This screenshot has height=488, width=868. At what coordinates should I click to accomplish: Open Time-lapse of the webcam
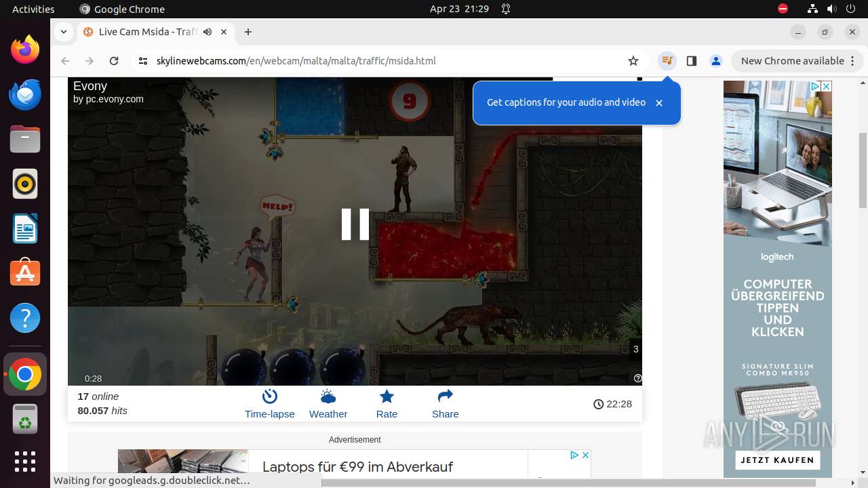click(x=270, y=404)
